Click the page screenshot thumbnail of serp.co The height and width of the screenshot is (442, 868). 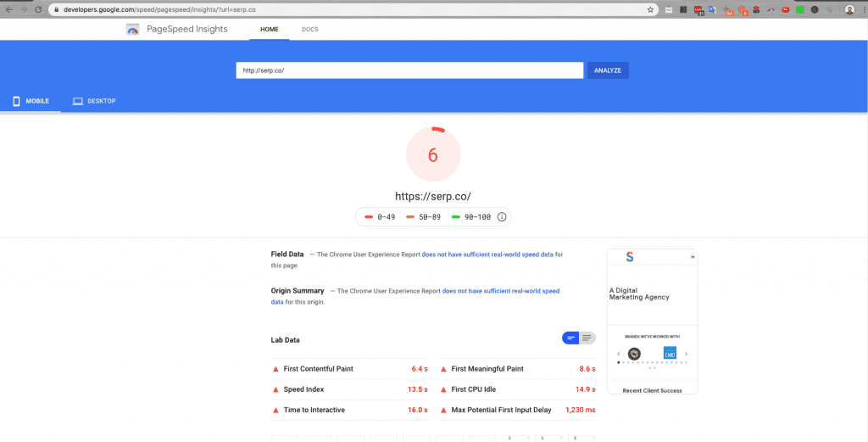point(652,322)
